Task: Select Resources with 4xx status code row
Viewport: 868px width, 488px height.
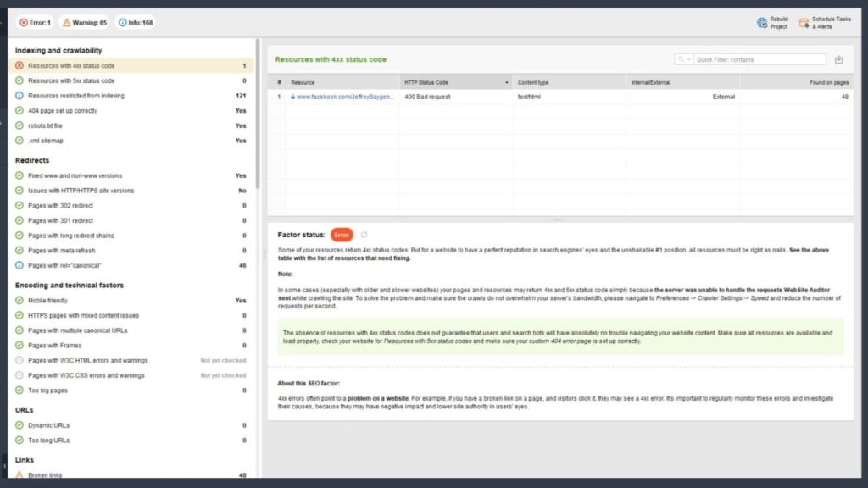Action: (x=131, y=65)
